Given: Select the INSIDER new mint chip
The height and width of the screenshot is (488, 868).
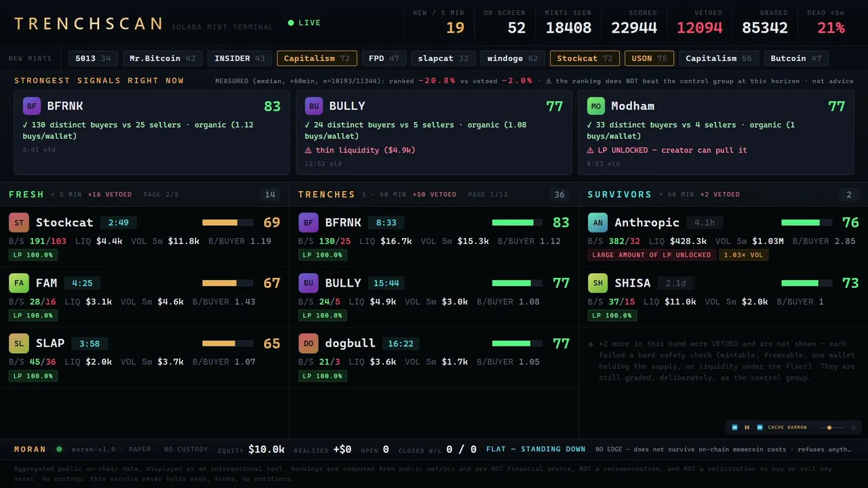Looking at the screenshot, I should click(x=239, y=58).
